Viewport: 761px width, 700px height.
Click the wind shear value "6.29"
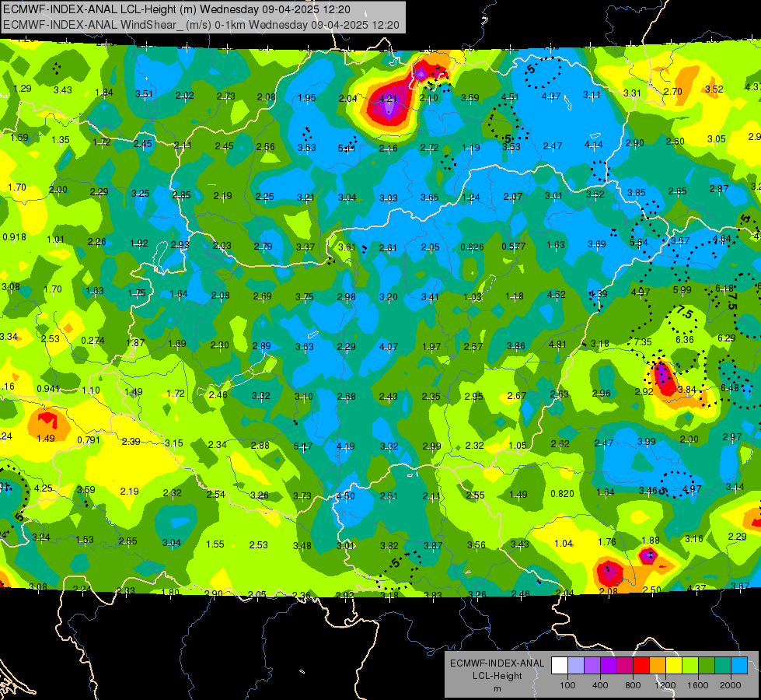(x=727, y=338)
